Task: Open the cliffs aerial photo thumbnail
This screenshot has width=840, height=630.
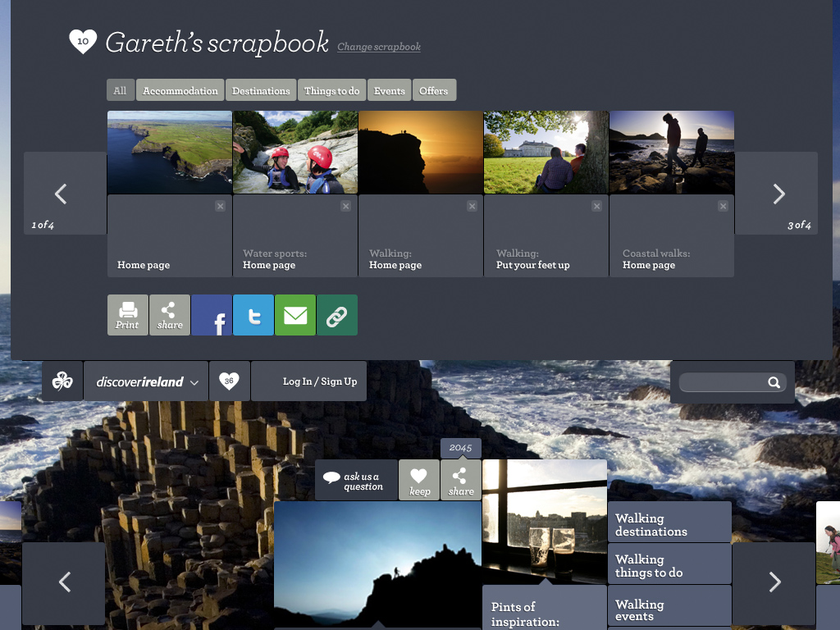Action: tap(170, 152)
